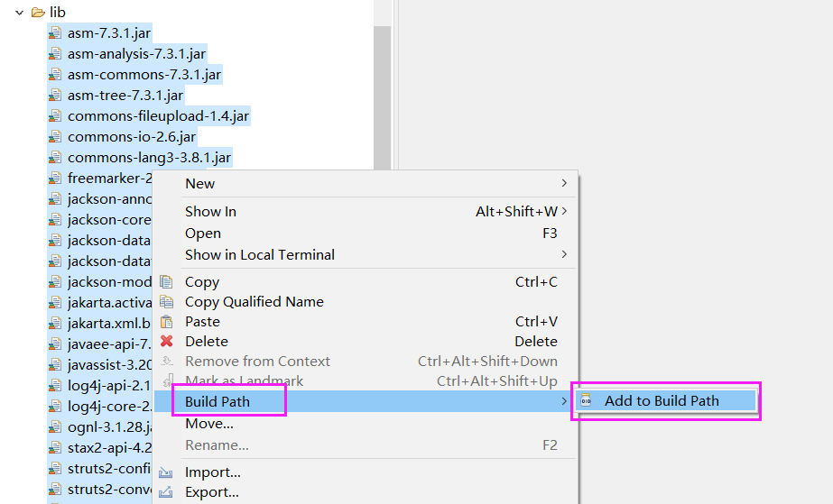Click the javassist jar file icon
This screenshot has width=833, height=504.
[55, 365]
